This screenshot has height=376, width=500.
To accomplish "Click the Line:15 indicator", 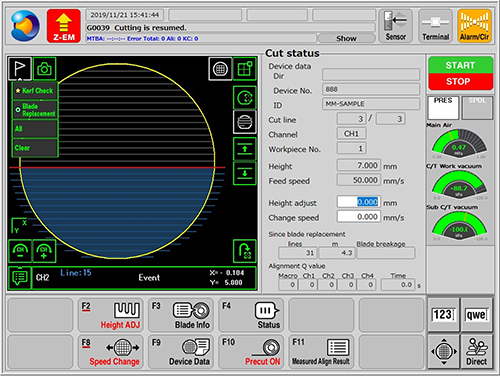I will click(x=76, y=273).
